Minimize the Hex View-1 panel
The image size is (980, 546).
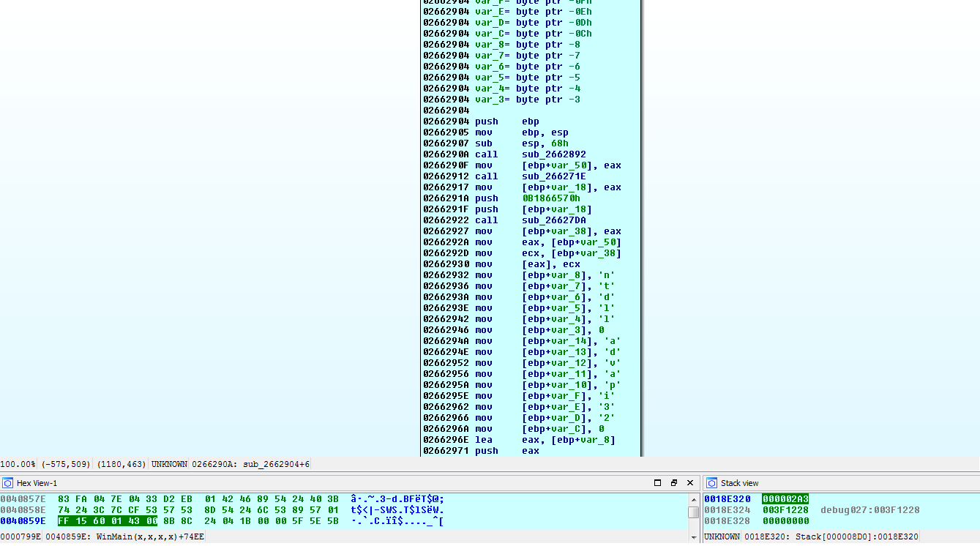tap(658, 483)
